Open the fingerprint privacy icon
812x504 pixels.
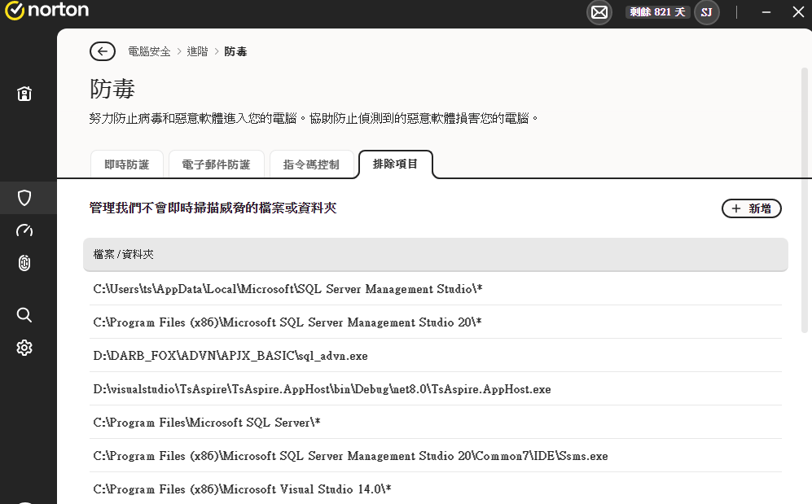(24, 263)
